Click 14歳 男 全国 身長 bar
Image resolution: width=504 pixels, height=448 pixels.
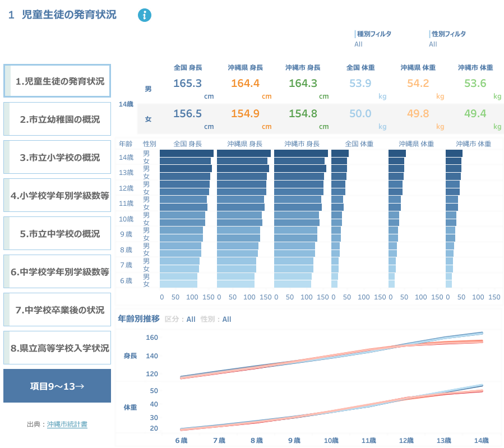(x=186, y=153)
